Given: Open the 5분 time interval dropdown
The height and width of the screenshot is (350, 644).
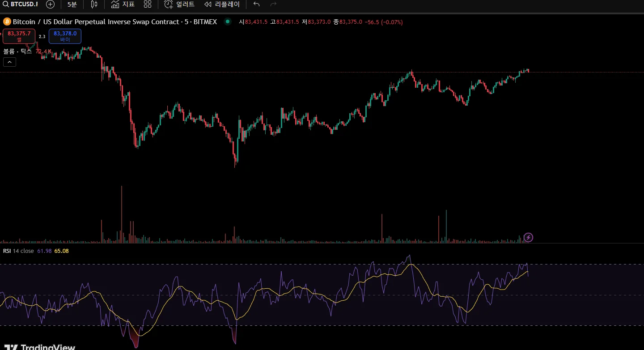Looking at the screenshot, I should (72, 4).
